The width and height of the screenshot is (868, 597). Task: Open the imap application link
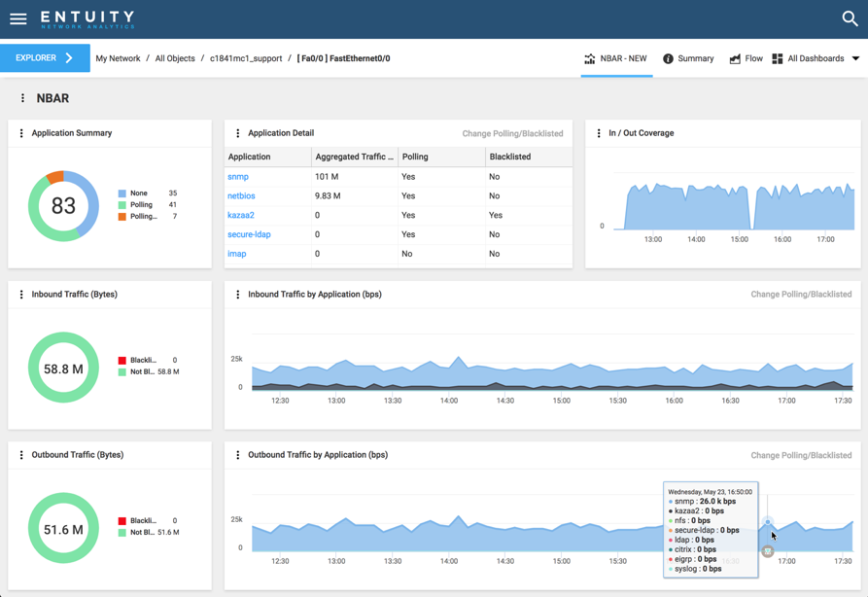237,254
